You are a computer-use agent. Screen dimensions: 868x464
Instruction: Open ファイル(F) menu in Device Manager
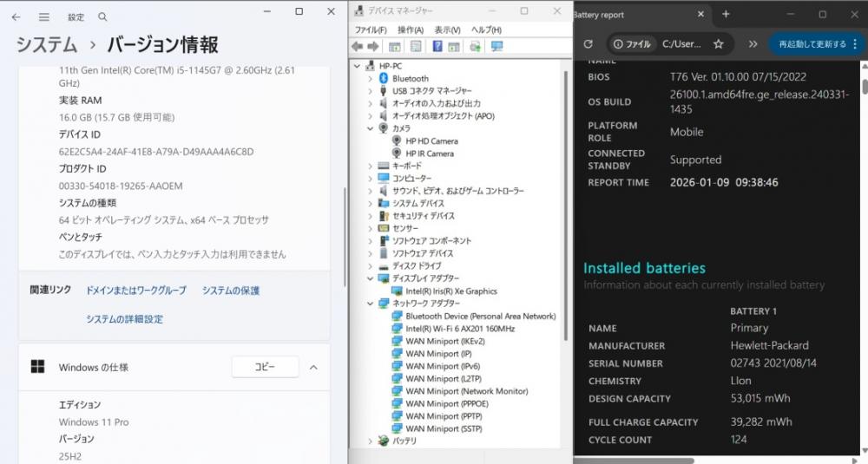tap(371, 29)
